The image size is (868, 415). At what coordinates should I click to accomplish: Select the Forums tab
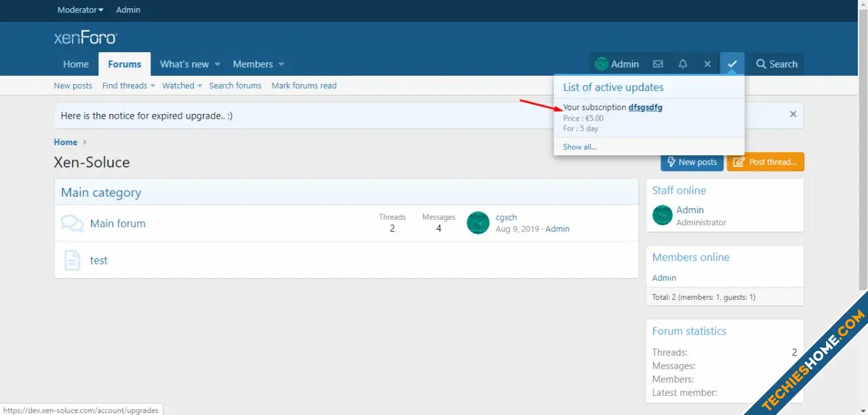click(125, 64)
